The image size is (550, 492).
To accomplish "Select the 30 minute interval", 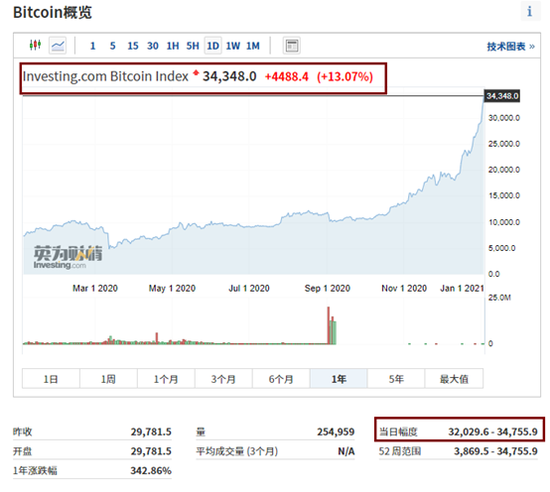I will click(x=153, y=46).
